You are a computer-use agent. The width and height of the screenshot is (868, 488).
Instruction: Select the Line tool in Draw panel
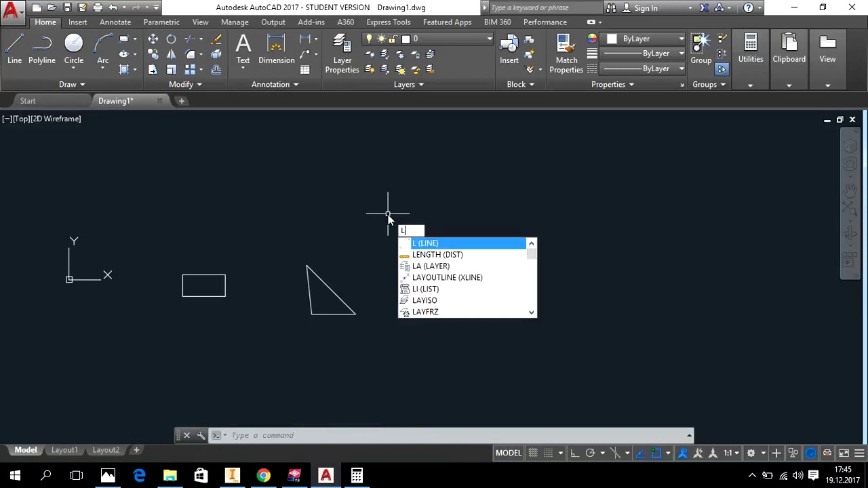14,50
